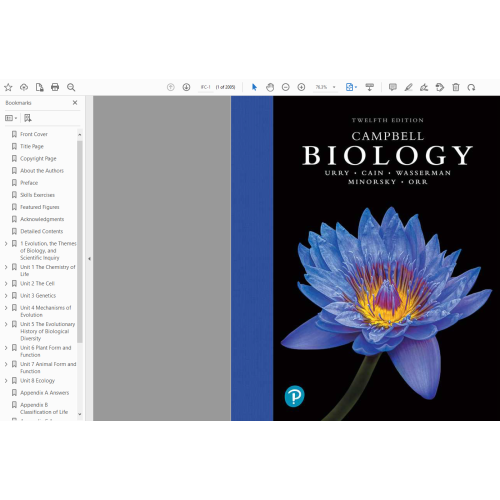Select the highlighter pen tool
500x500 pixels.
[408, 87]
